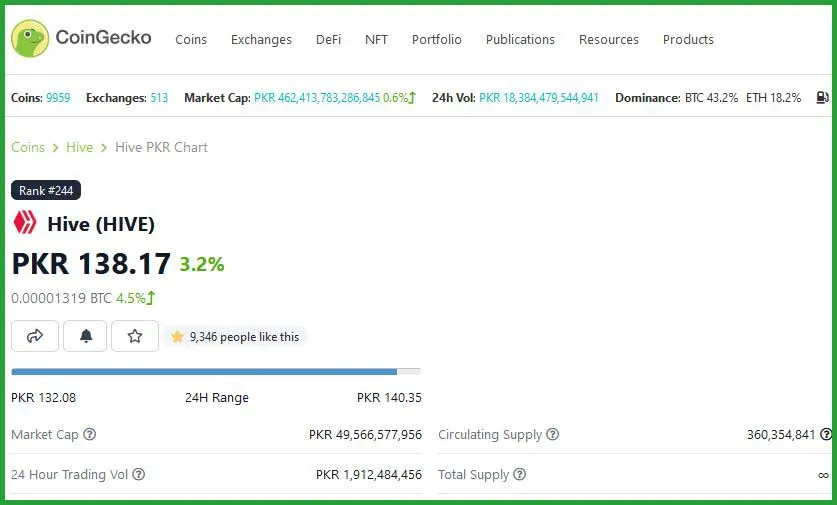
Task: Click the 9,346 people like this text
Action: (x=244, y=337)
